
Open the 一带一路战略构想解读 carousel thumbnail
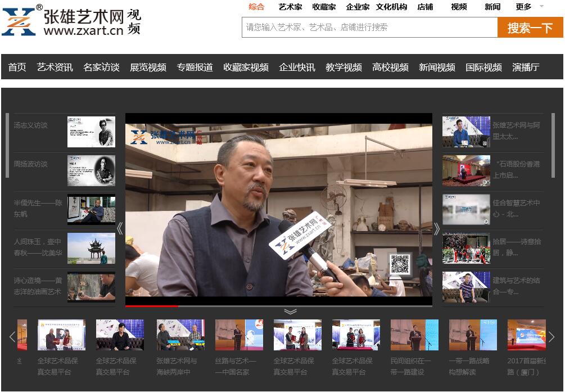[473, 335]
